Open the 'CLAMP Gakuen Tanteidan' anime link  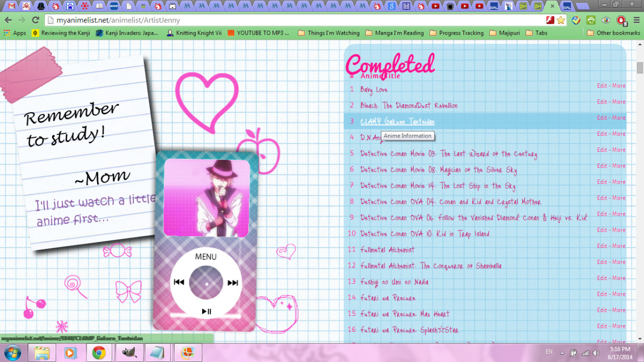[x=397, y=122]
